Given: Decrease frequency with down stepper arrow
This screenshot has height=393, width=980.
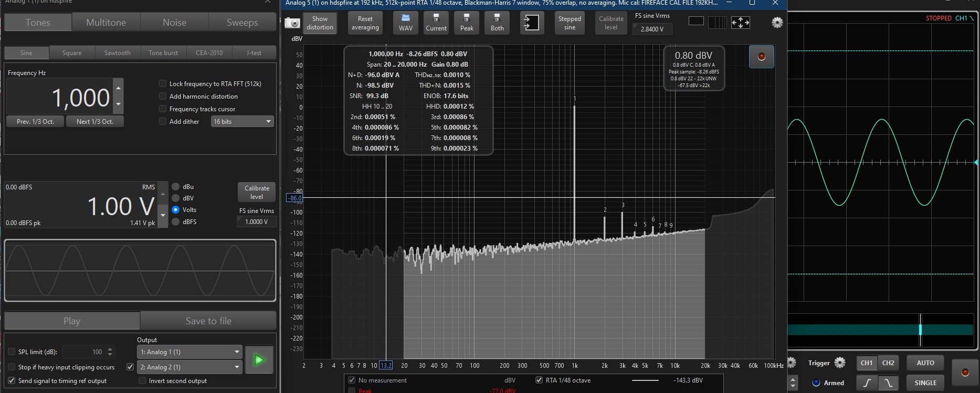Looking at the screenshot, I should point(119,104).
